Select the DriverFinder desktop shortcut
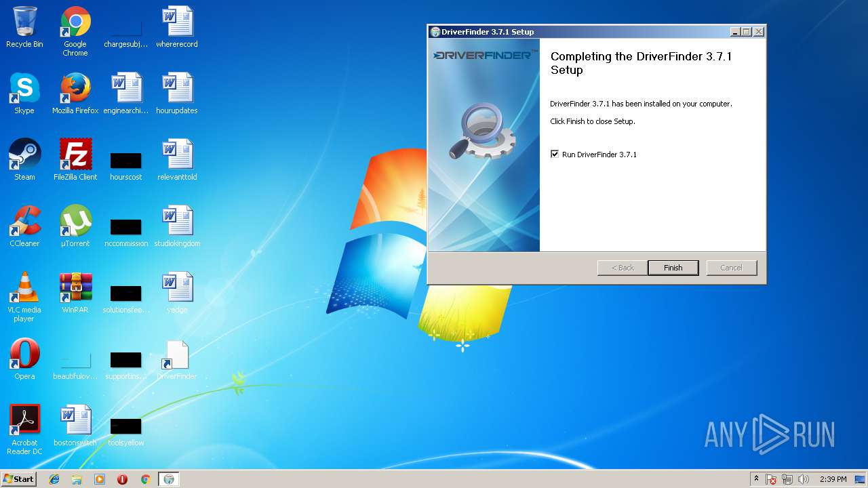Viewport: 868px width, 488px height. (177, 359)
